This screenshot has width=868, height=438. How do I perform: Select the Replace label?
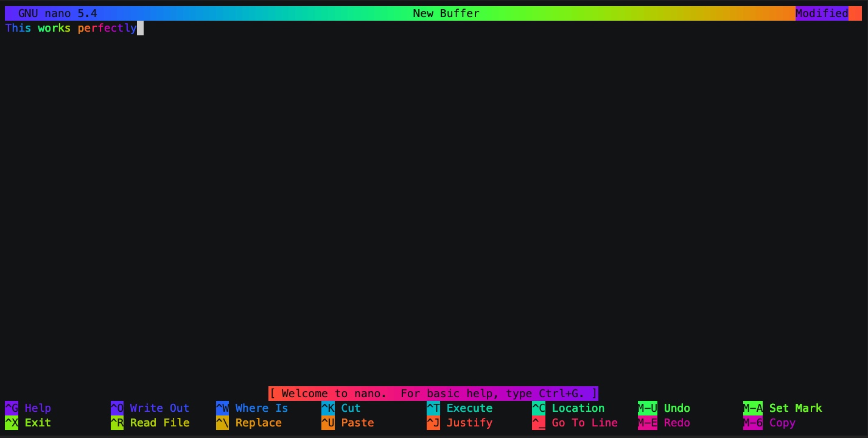point(259,423)
